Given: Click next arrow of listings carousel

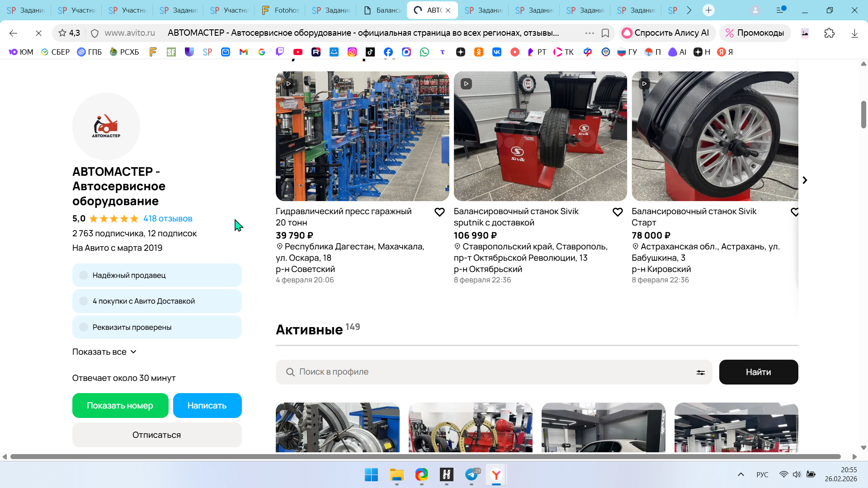Looking at the screenshot, I should coord(805,180).
